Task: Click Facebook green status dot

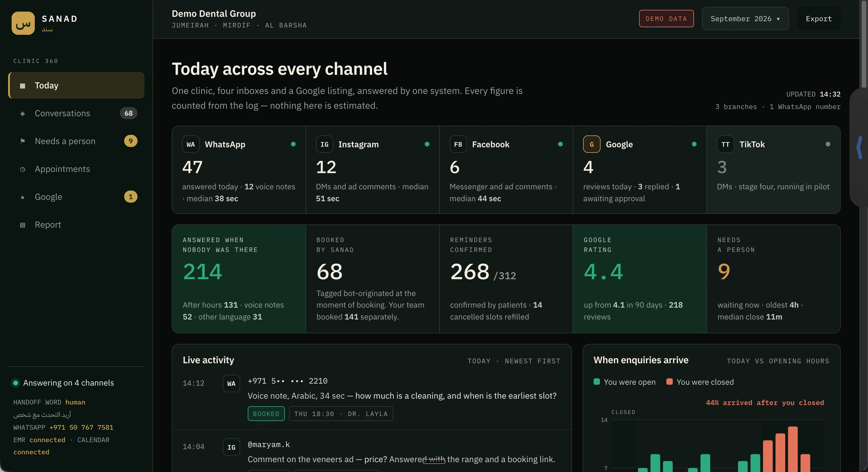Action: click(560, 144)
